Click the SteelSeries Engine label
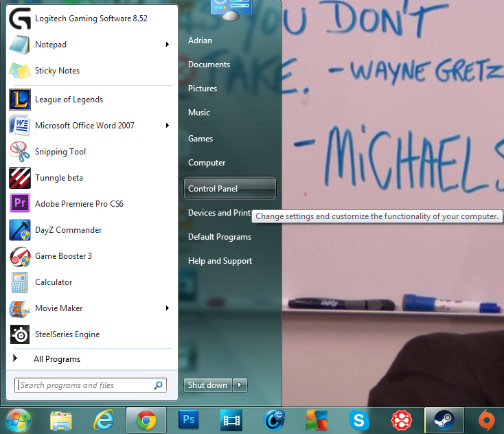 click(x=67, y=334)
